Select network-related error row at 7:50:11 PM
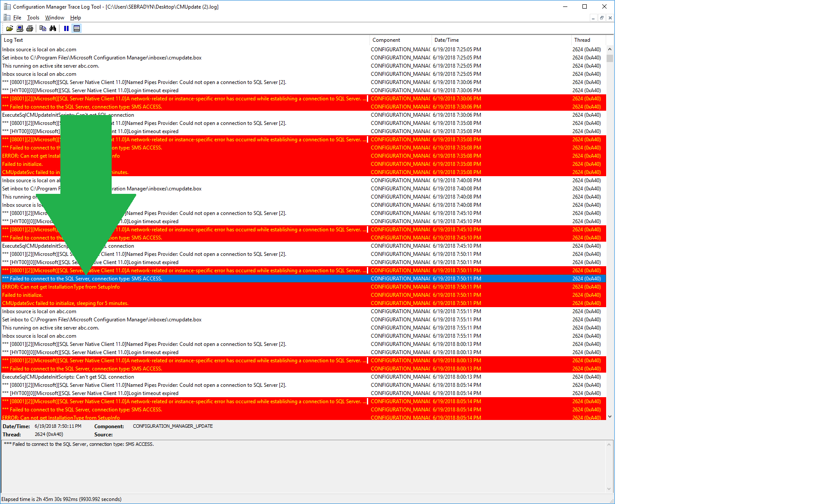This screenshot has width=823, height=504. point(304,271)
